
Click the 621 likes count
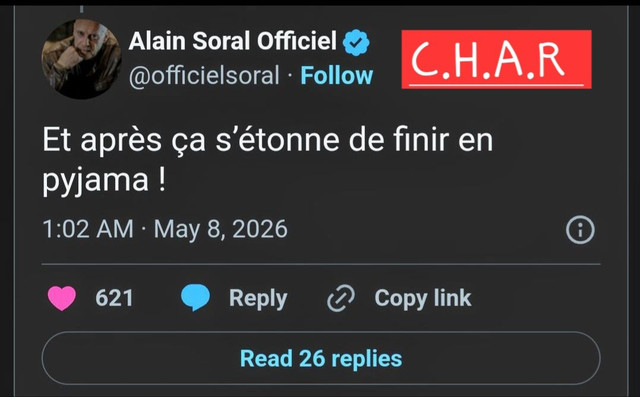click(114, 298)
